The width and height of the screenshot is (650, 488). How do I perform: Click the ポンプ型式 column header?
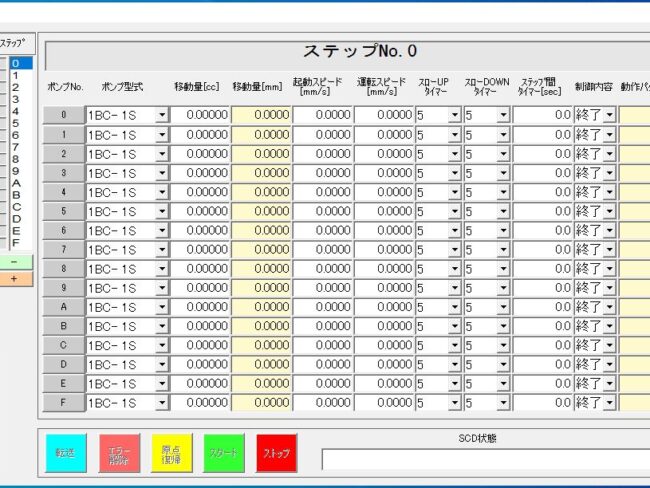point(122,87)
